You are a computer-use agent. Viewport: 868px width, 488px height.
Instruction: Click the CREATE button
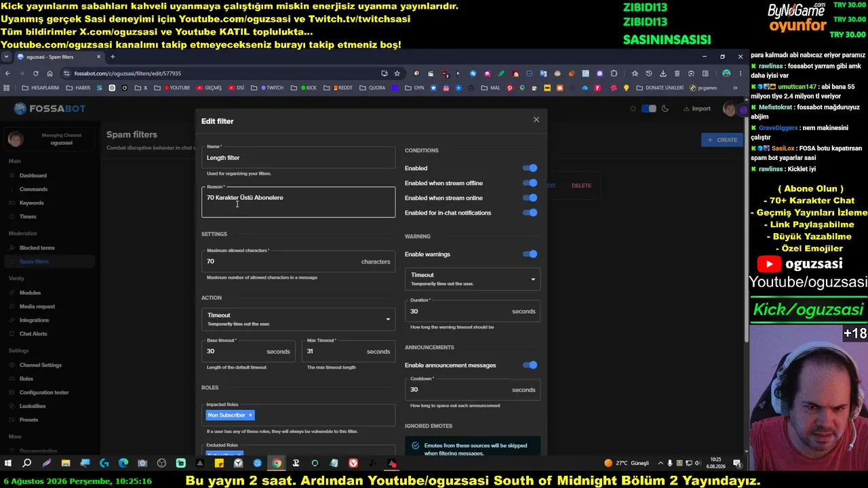click(x=722, y=140)
